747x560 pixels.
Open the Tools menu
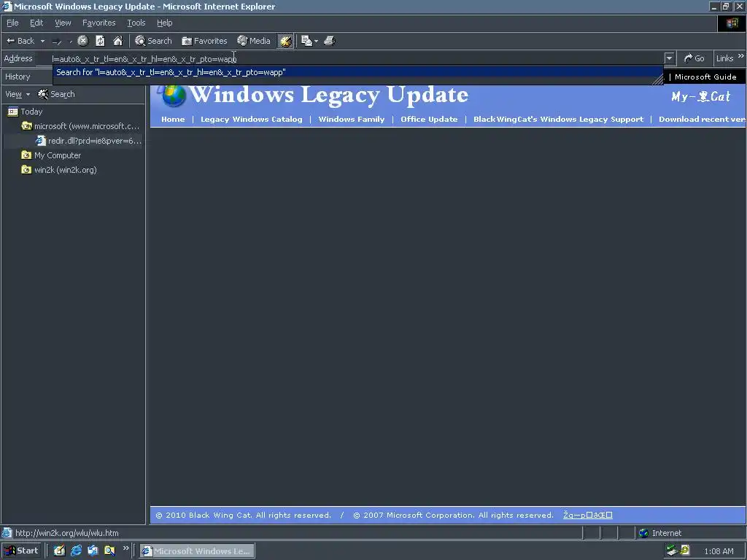coord(136,23)
